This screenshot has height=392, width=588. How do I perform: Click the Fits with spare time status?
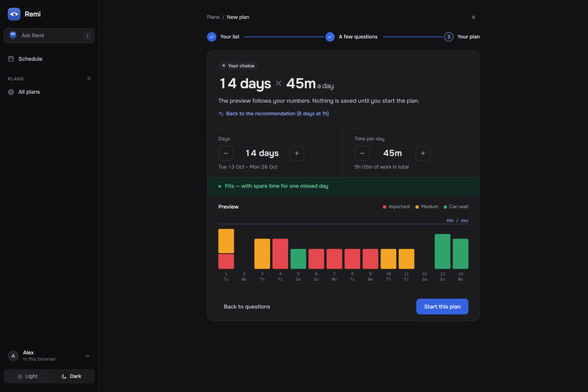point(343,186)
